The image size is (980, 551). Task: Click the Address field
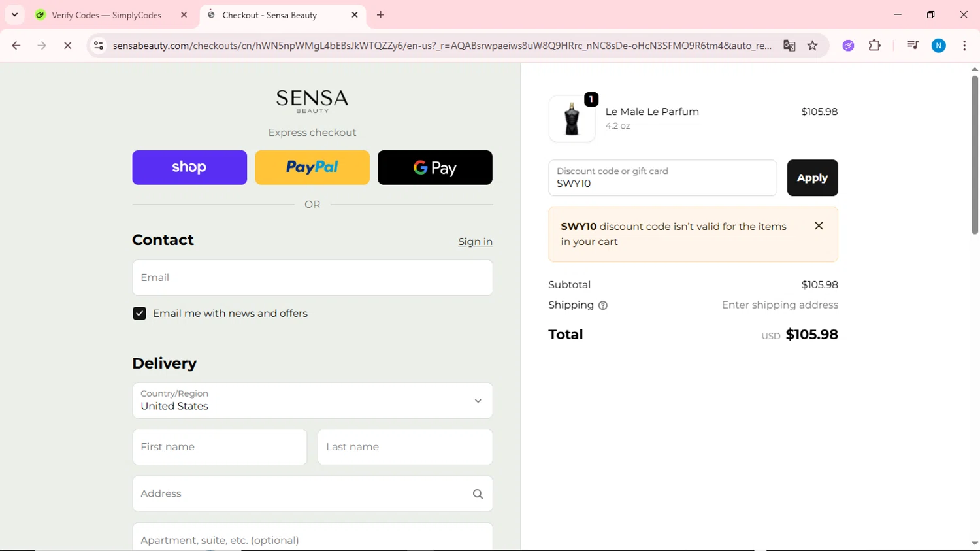(x=312, y=493)
